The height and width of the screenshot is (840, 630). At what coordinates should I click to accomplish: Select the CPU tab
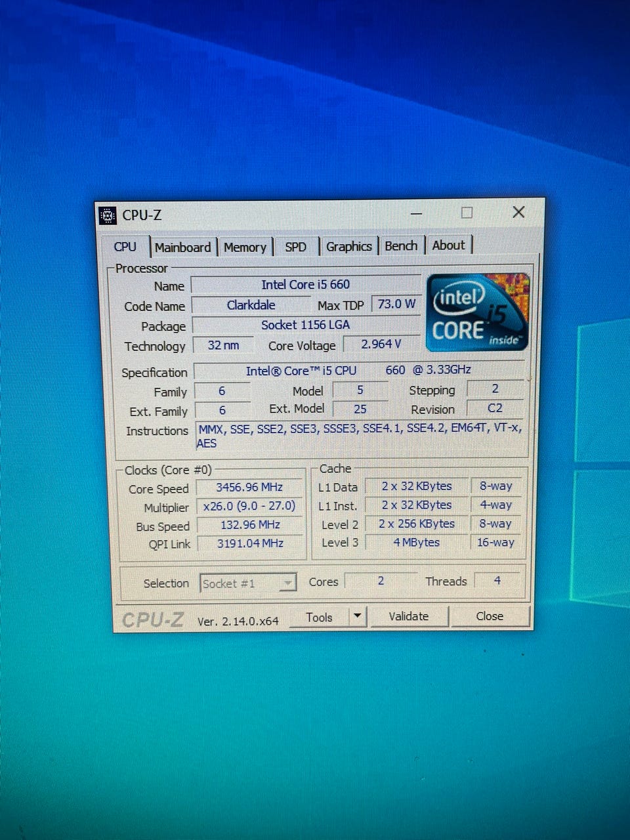tap(125, 247)
